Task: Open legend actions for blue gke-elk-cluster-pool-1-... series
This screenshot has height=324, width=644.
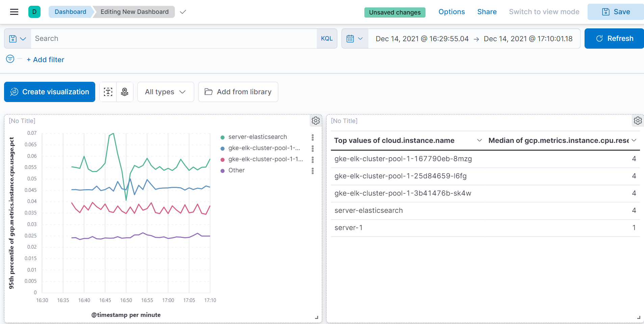Action: (x=313, y=149)
